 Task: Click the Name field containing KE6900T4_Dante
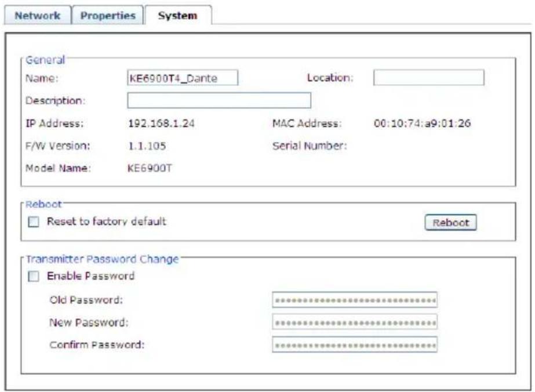tap(183, 78)
